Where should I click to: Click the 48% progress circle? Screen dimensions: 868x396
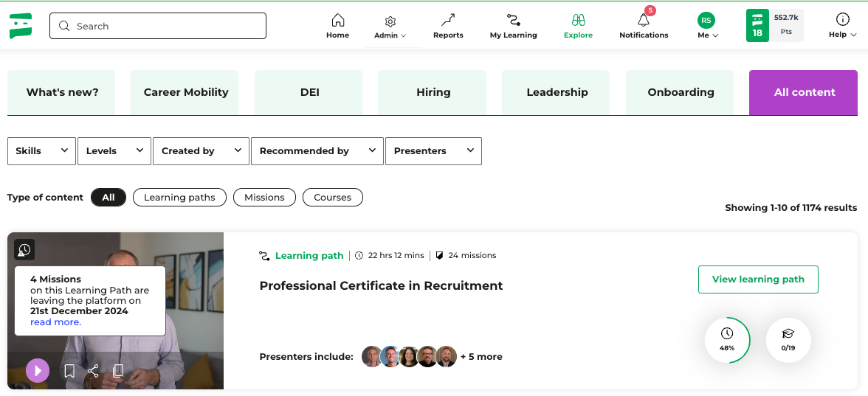pos(727,341)
